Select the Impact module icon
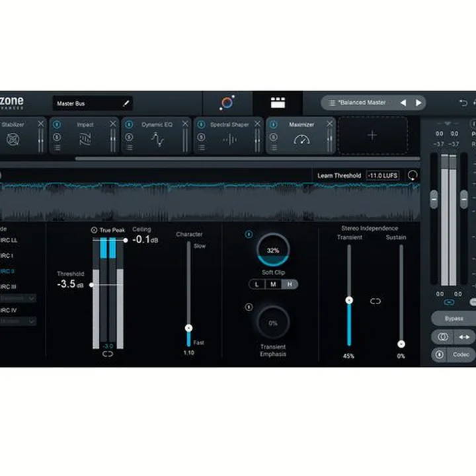Image resolution: width=476 pixels, height=476 pixels. [x=85, y=139]
